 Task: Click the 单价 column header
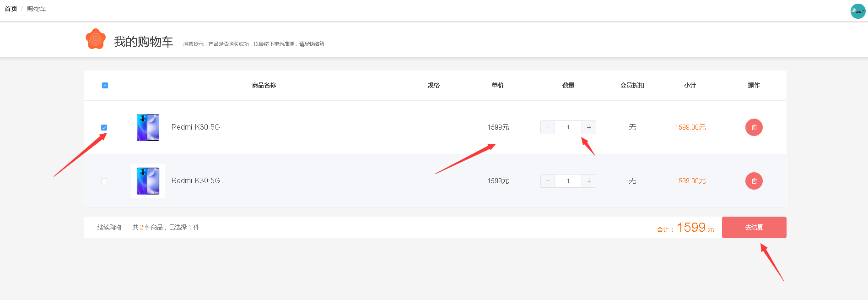[498, 85]
